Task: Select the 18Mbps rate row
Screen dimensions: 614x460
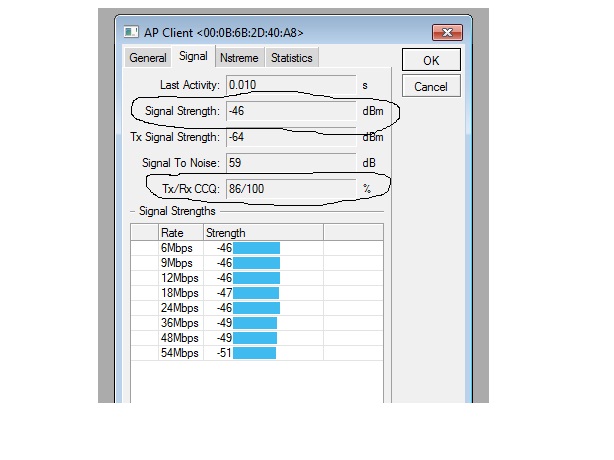Action: tap(256, 293)
